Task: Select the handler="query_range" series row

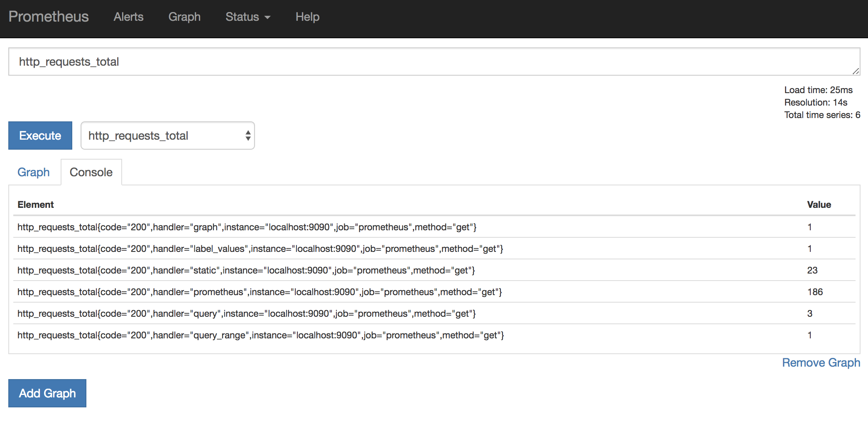Action: point(434,335)
